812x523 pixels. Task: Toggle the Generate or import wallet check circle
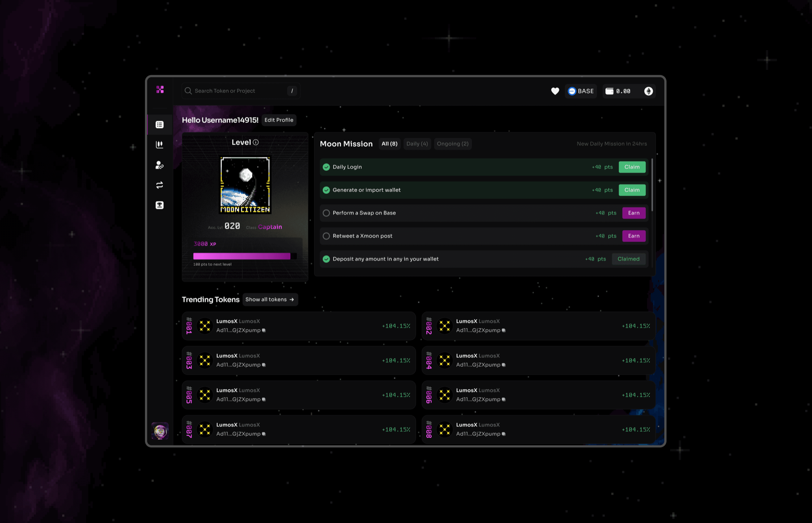coord(326,190)
